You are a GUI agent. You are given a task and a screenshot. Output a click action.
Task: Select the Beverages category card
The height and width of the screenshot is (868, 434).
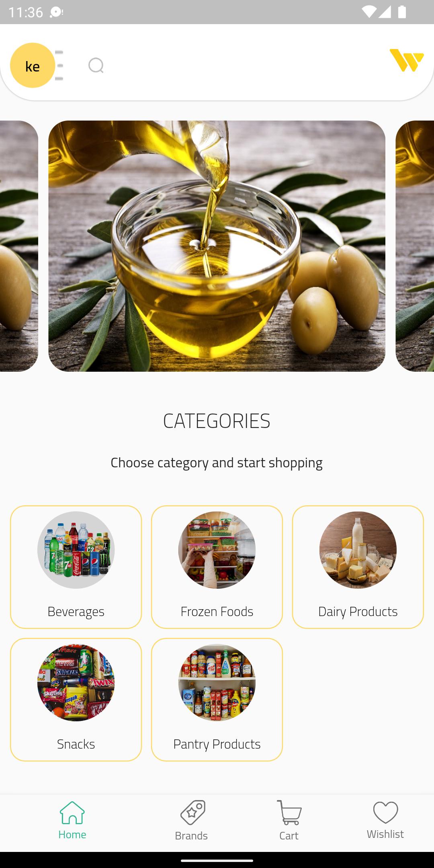pos(76,567)
